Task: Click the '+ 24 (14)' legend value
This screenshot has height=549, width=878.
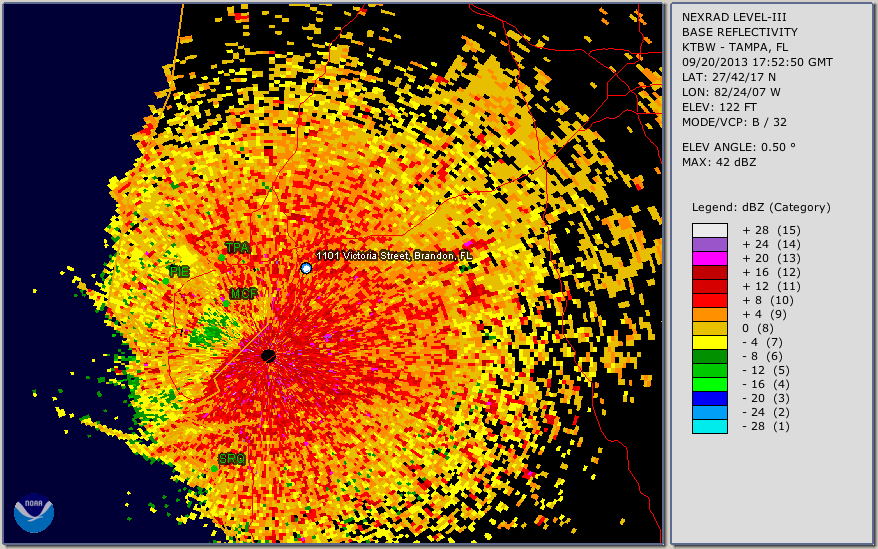Action: [x=772, y=244]
